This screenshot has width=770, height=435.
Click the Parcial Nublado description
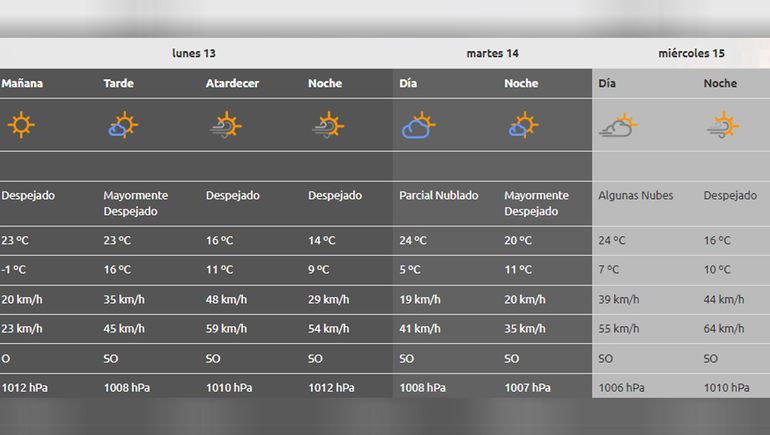point(438,196)
